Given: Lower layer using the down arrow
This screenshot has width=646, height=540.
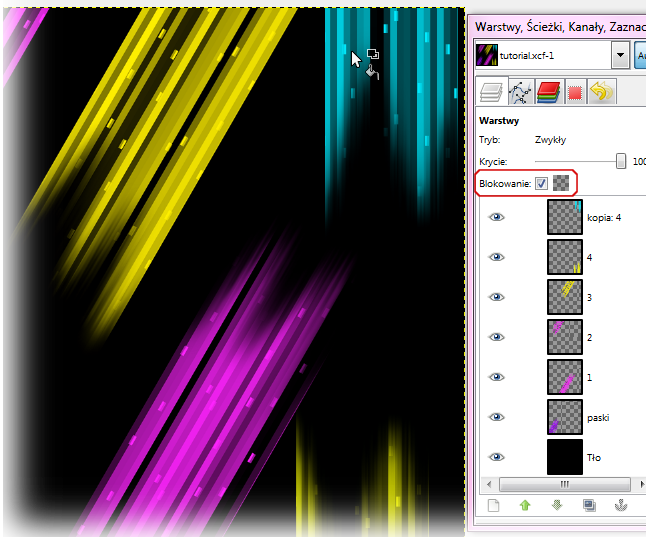Looking at the screenshot, I should click(x=557, y=506).
